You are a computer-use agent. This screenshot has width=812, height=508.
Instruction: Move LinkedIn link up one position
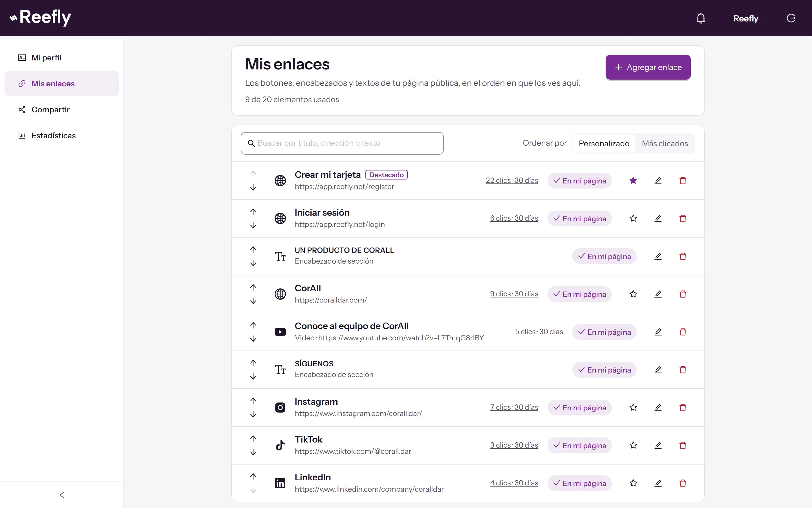(253, 476)
